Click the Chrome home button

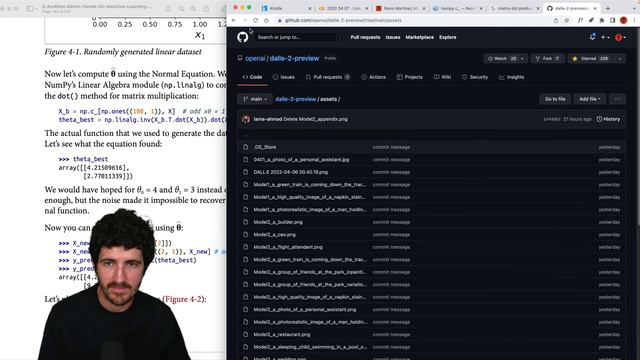pos(266,20)
